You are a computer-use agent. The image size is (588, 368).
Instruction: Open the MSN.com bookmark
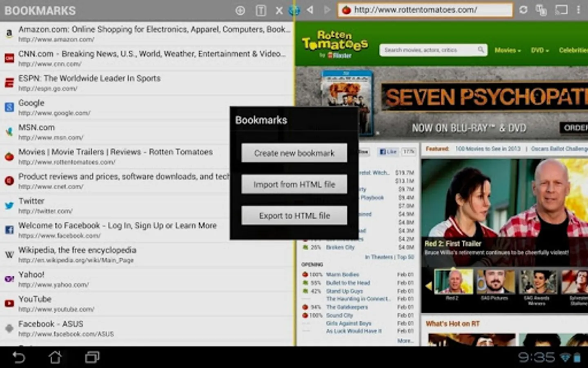[x=114, y=132]
